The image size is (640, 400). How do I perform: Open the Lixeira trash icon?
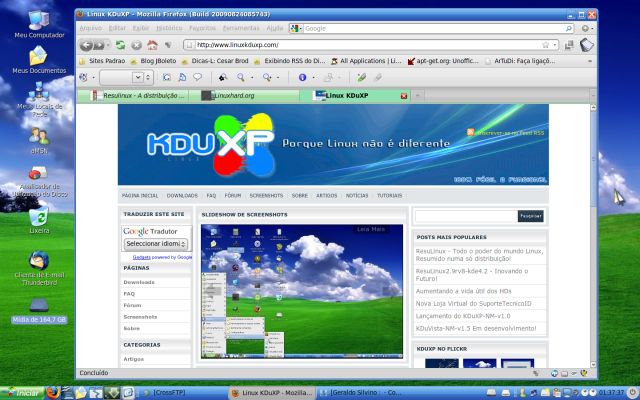click(x=39, y=220)
